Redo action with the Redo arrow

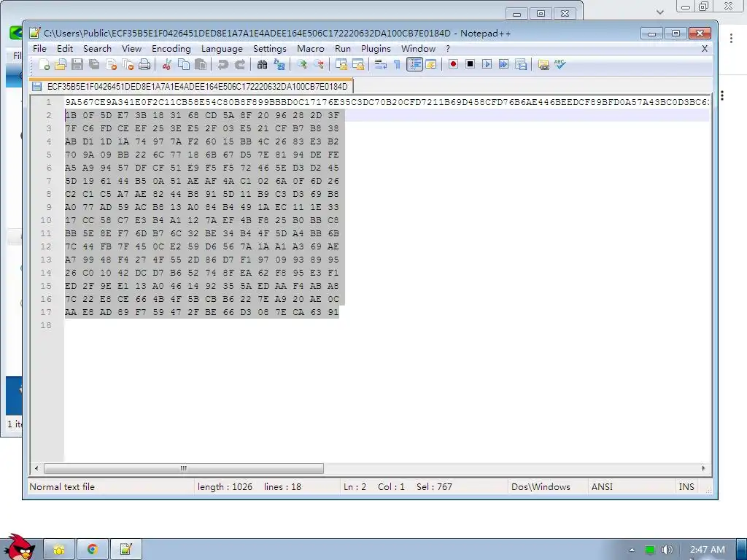(x=239, y=64)
